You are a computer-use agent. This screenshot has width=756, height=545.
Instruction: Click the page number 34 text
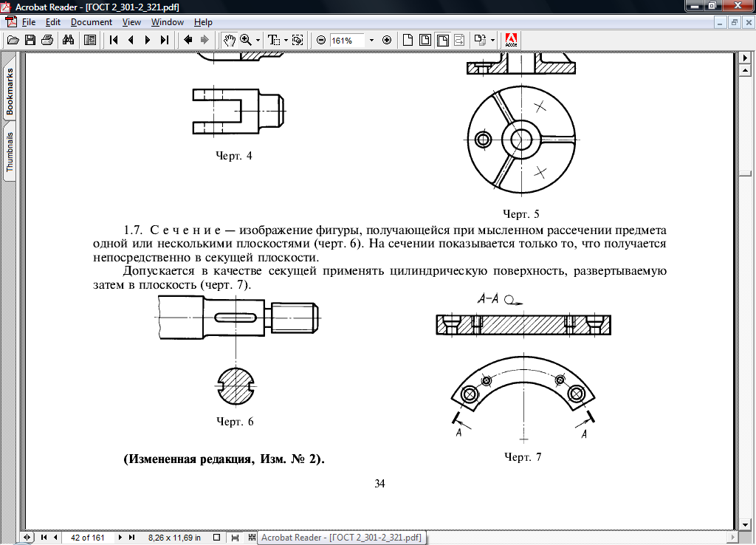tap(380, 483)
